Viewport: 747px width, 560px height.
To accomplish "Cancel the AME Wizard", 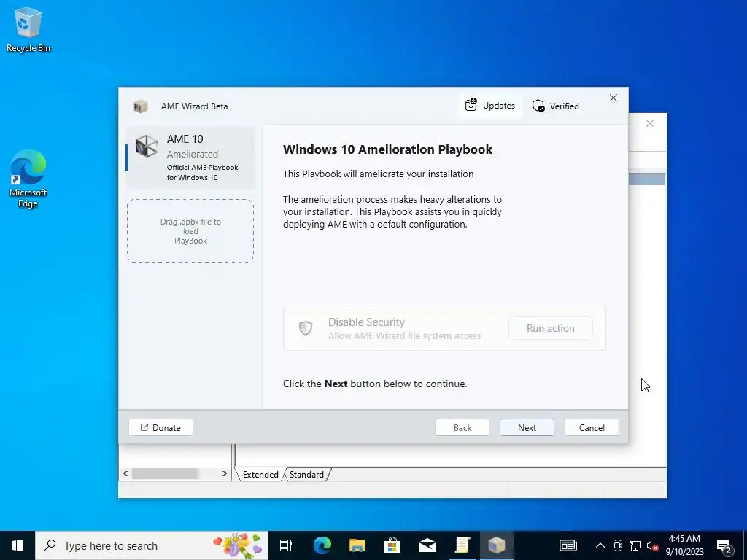I will coord(592,427).
